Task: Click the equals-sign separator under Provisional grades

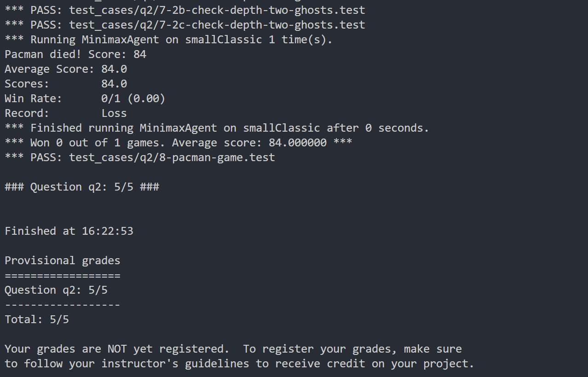Action: pyautogui.click(x=63, y=275)
